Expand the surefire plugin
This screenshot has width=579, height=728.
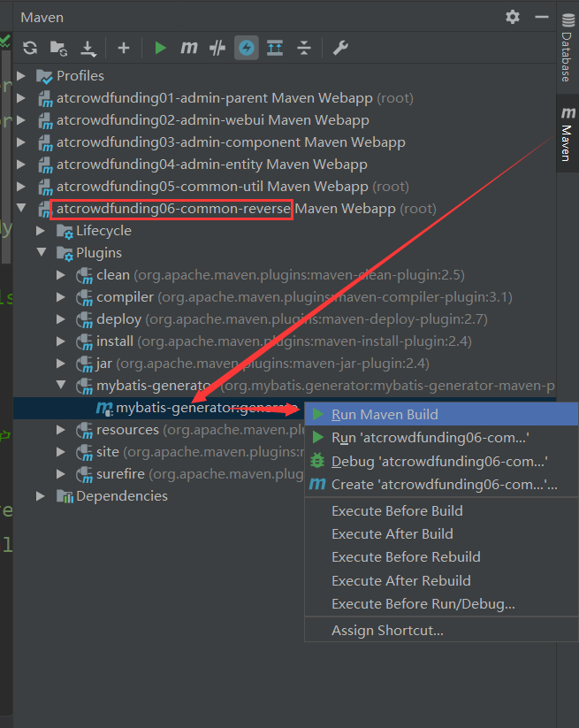click(x=61, y=474)
